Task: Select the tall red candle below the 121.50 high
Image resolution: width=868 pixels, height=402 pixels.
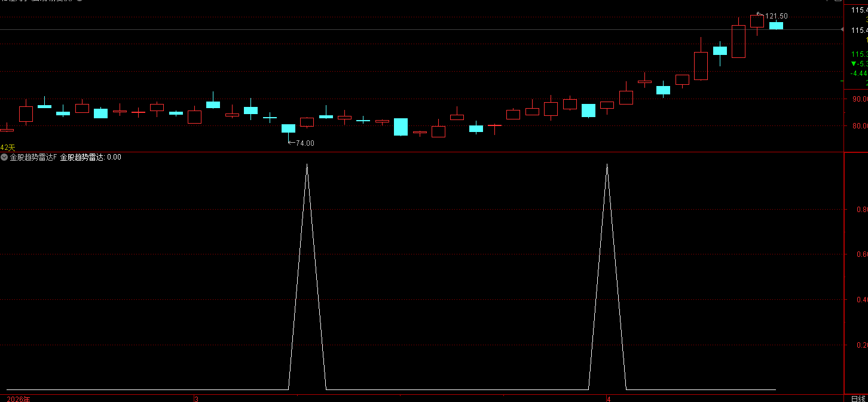Action: 738,41
